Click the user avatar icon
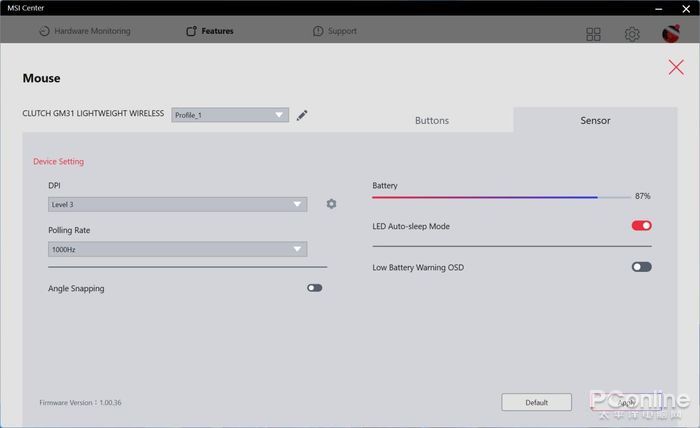The image size is (700, 428). pyautogui.click(x=671, y=33)
